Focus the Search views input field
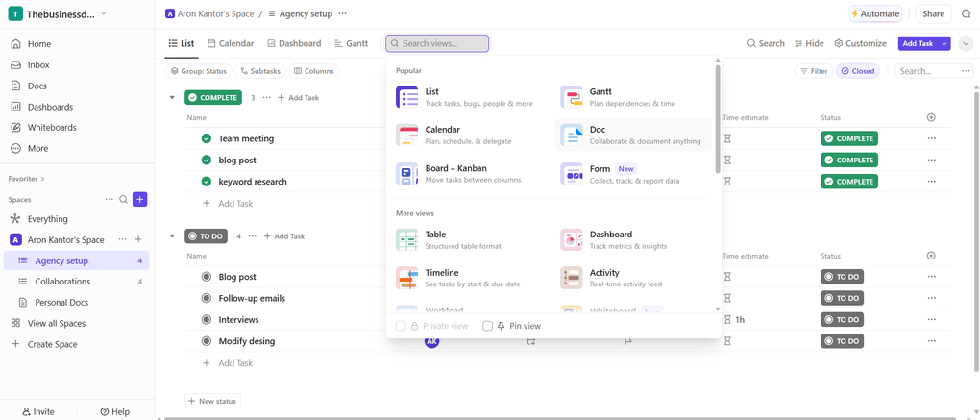The height and width of the screenshot is (420, 980). pyautogui.click(x=437, y=44)
